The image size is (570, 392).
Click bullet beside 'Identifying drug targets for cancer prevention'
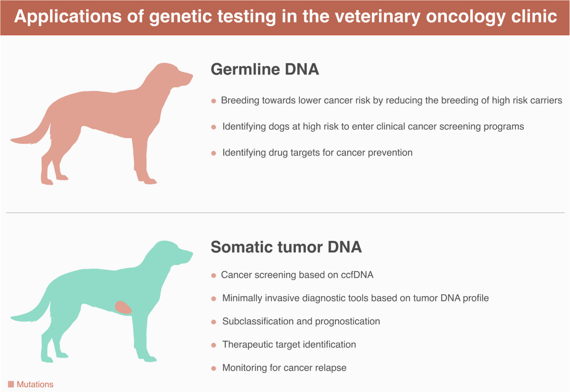(214, 153)
